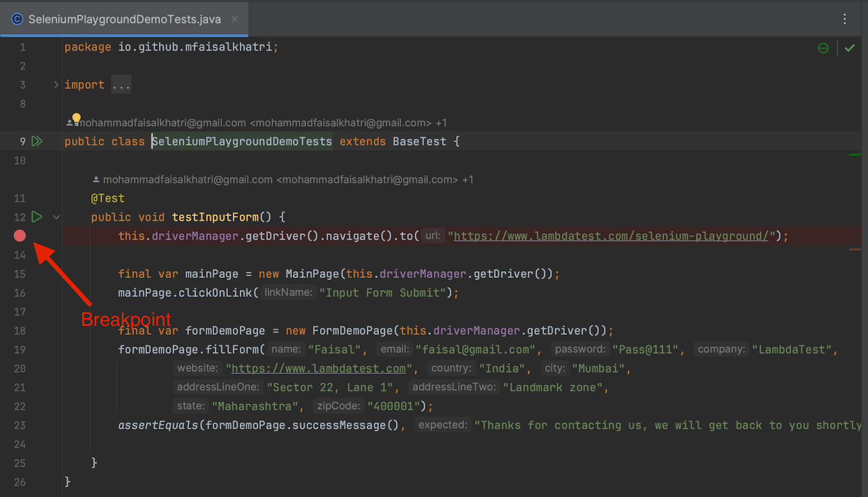Viewport: 868px width, 497px height.
Task: Click the author avatar icon above testInputForm
Action: (95, 179)
